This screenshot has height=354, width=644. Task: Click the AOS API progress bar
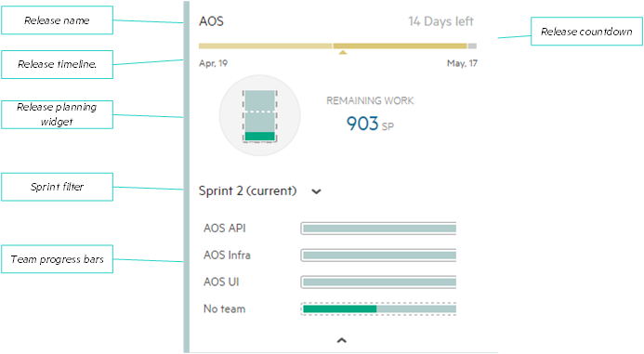378,229
